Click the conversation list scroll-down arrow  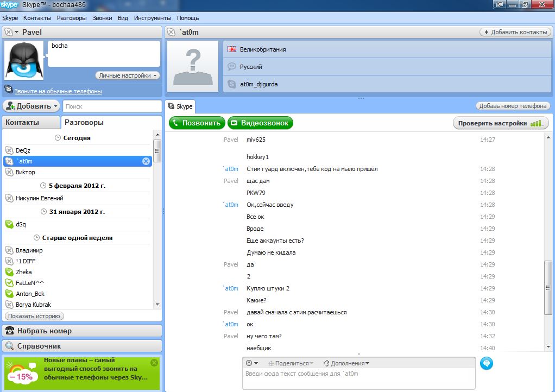click(x=157, y=304)
